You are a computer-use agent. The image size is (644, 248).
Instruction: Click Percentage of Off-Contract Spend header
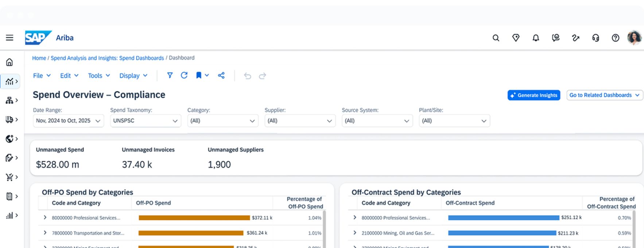point(612,203)
